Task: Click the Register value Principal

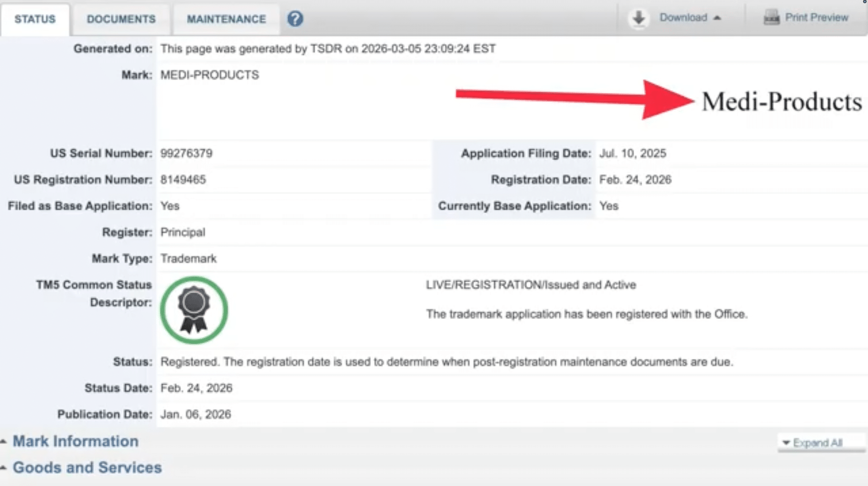Action: pyautogui.click(x=183, y=233)
